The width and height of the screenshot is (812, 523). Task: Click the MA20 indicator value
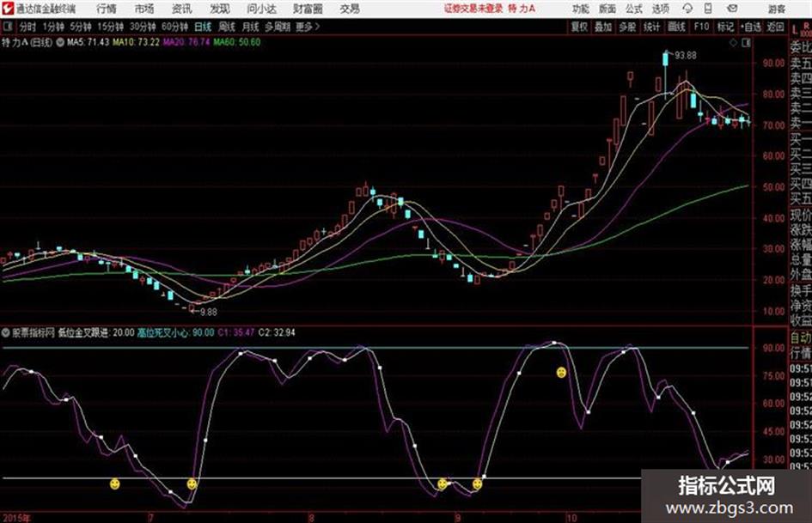point(186,42)
